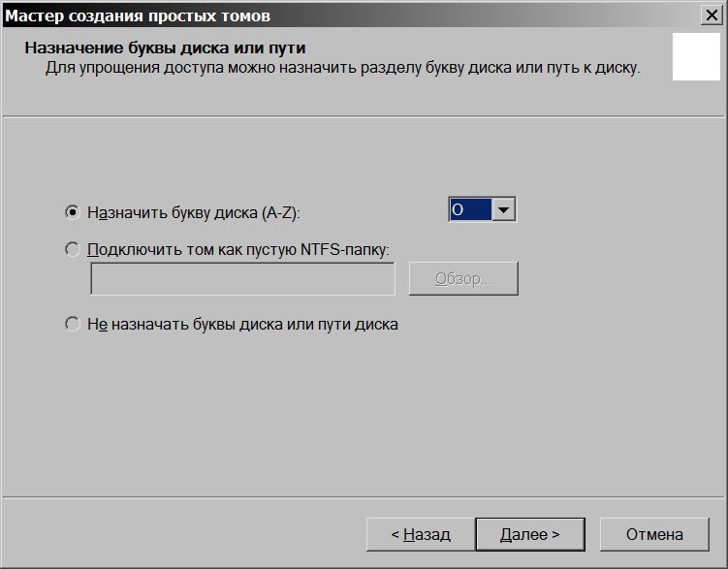Click the label text "Не назначать буквы диска или пути диска"
Image resolution: width=728 pixels, height=569 pixels.
click(x=242, y=325)
